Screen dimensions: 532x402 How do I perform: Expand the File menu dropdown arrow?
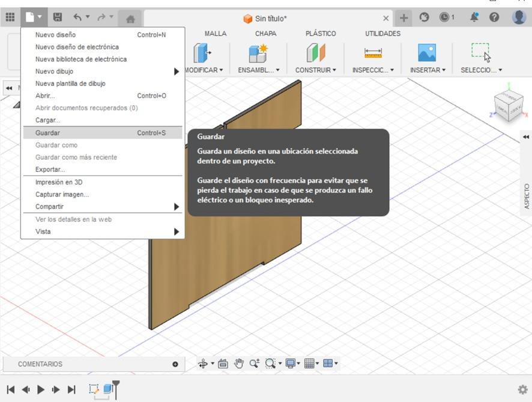pyautogui.click(x=40, y=17)
